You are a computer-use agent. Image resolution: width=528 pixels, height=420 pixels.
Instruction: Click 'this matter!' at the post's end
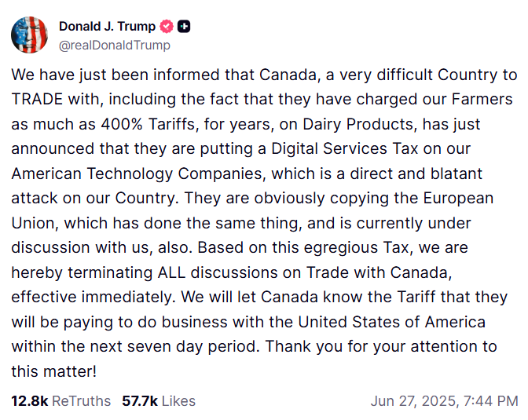click(x=54, y=371)
